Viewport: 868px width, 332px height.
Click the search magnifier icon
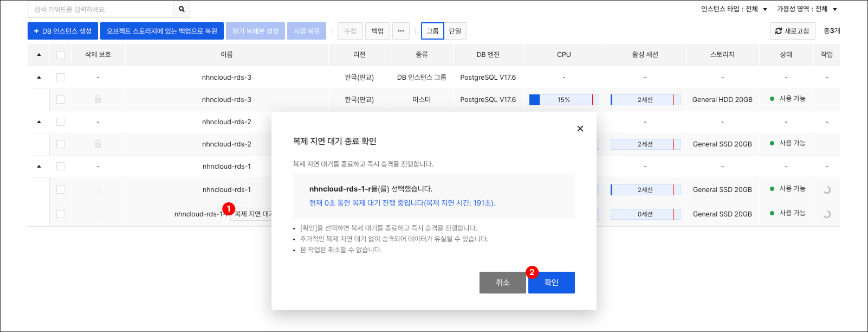(182, 9)
